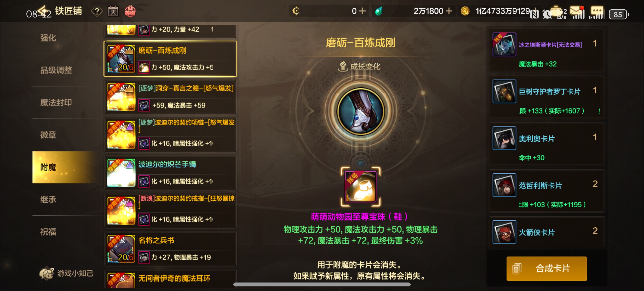Tap the plus next to 2万1800
The height and width of the screenshot is (291, 644).
[449, 11]
